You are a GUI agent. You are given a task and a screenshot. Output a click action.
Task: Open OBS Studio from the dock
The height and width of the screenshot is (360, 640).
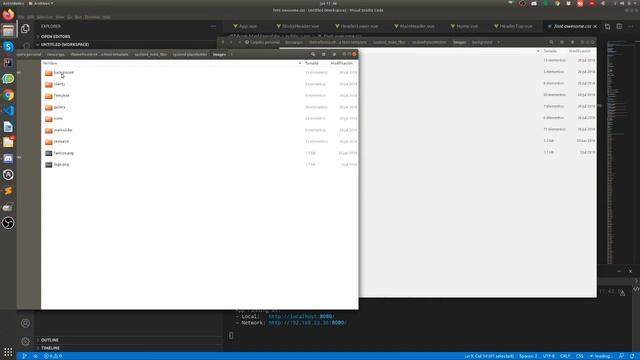pyautogui.click(x=8, y=223)
